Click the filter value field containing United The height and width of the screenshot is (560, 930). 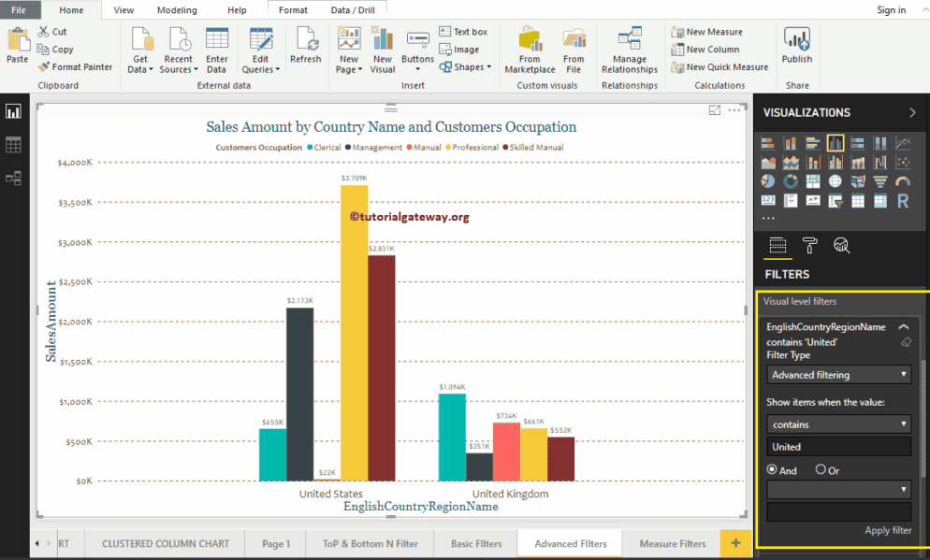[838, 447]
